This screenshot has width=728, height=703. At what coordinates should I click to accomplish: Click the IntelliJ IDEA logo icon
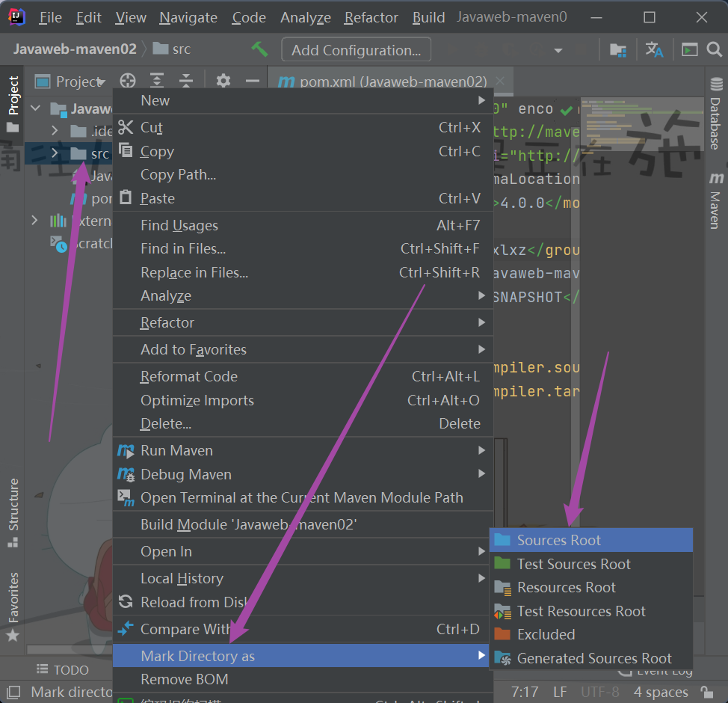[16, 17]
